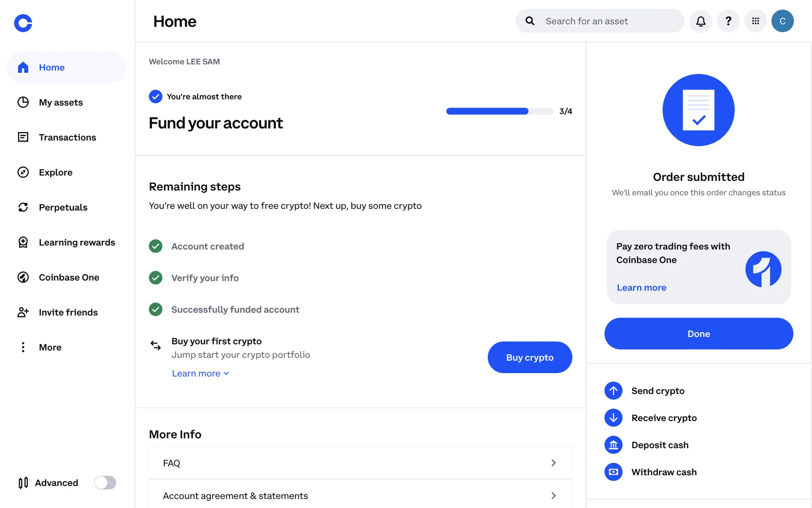Click the Account created green checkmark
Viewport: 812px width, 508px height.
pos(156,246)
